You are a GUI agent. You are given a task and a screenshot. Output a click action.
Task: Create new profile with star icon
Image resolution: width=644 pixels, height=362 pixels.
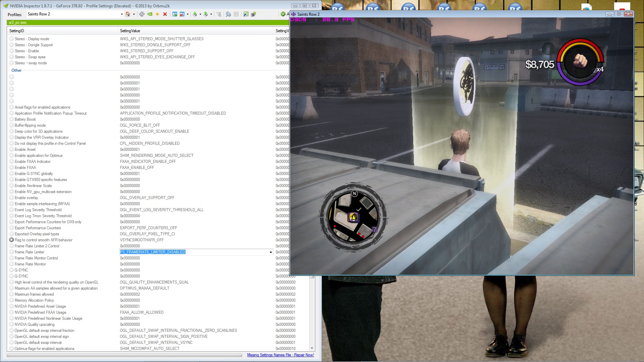tap(157, 14)
